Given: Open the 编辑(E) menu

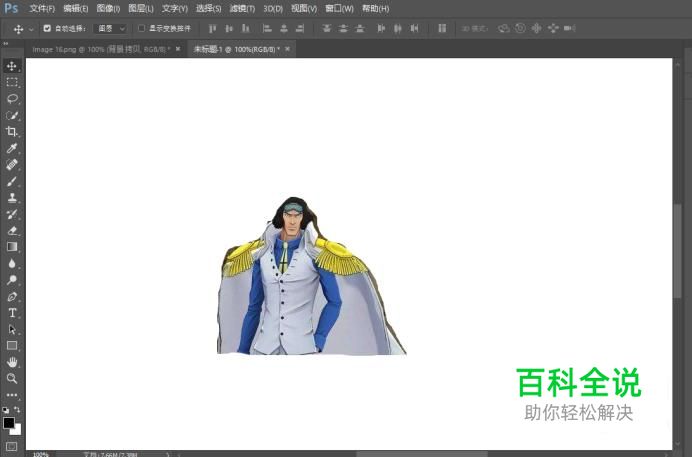Looking at the screenshot, I should 75,8.
